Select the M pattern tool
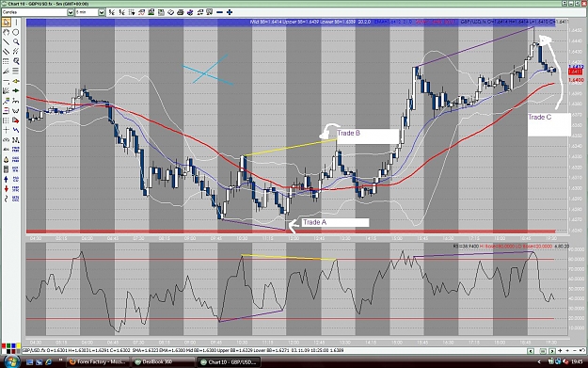This screenshot has height=368, width=588. click(16, 140)
